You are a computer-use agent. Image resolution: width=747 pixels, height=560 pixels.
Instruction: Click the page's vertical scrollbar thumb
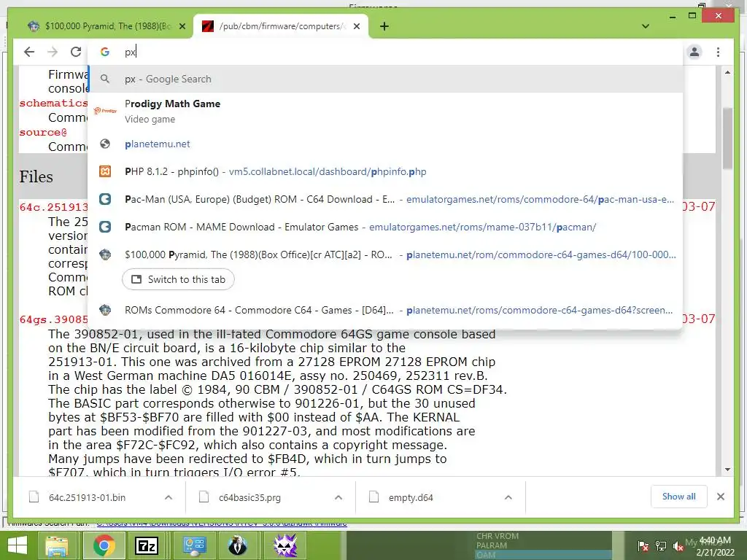[727, 138]
